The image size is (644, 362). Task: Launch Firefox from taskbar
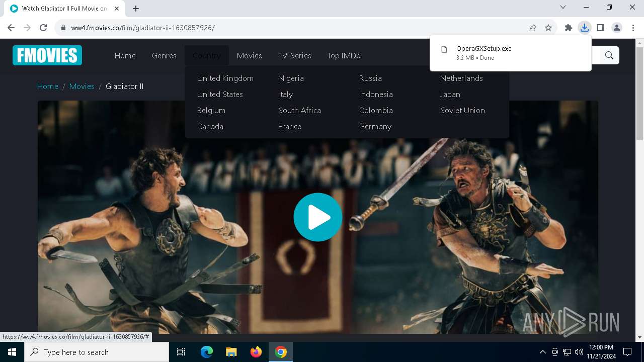pos(256,352)
